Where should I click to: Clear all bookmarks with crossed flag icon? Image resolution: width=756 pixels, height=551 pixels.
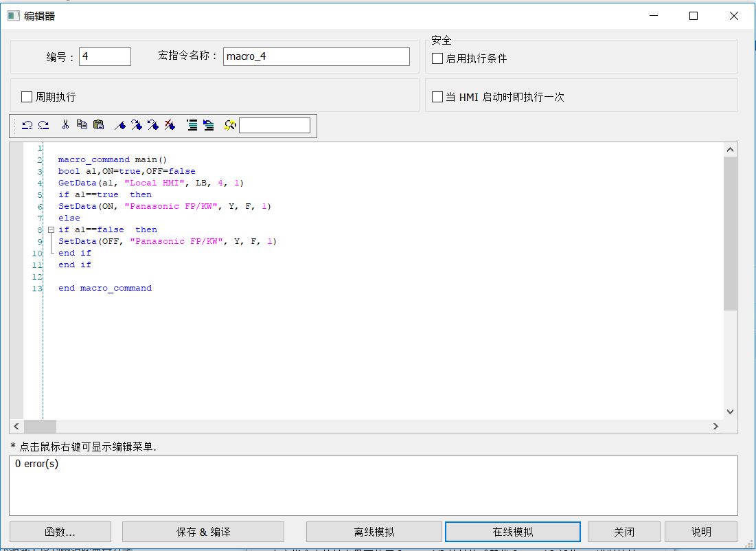coord(170,125)
